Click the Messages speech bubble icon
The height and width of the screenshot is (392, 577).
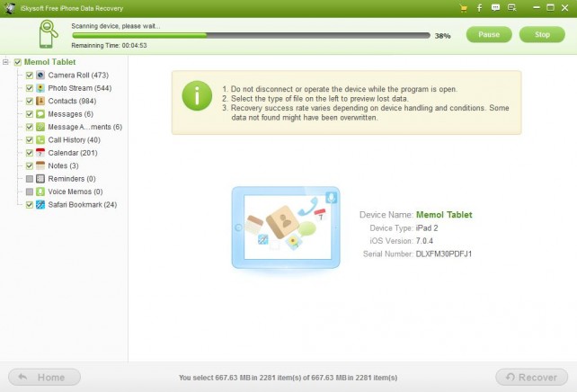pos(40,114)
